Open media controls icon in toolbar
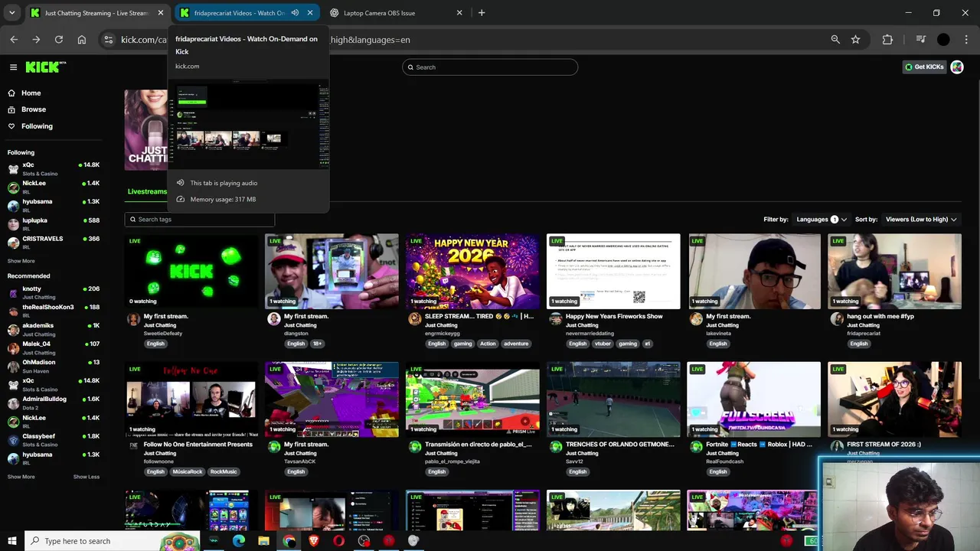 click(921, 40)
